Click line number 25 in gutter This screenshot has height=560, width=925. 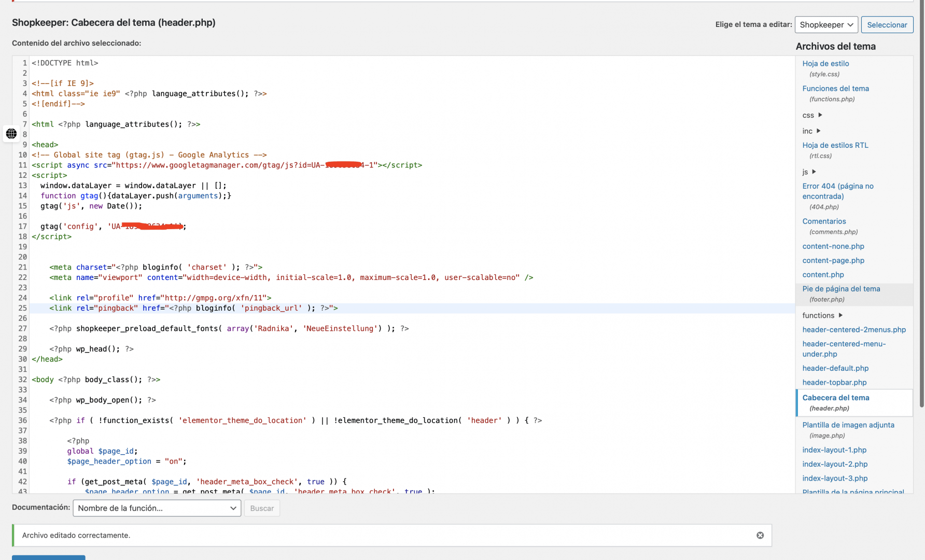tap(22, 308)
